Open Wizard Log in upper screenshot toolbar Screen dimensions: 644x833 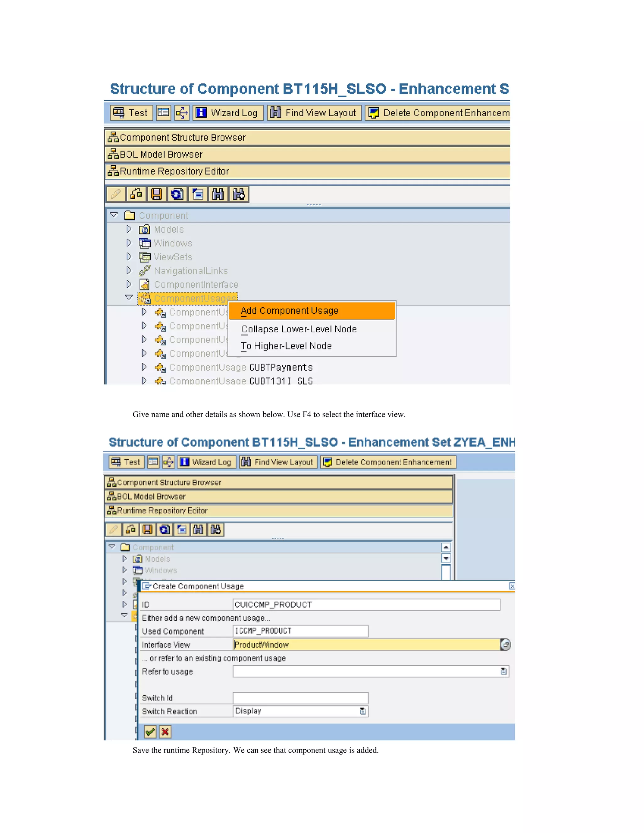coord(228,113)
